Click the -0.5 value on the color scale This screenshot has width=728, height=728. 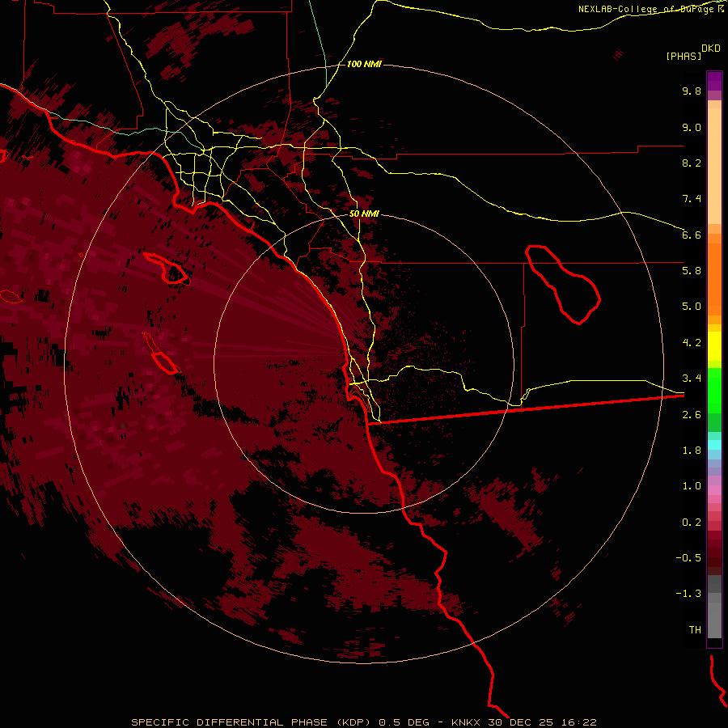coord(688,558)
